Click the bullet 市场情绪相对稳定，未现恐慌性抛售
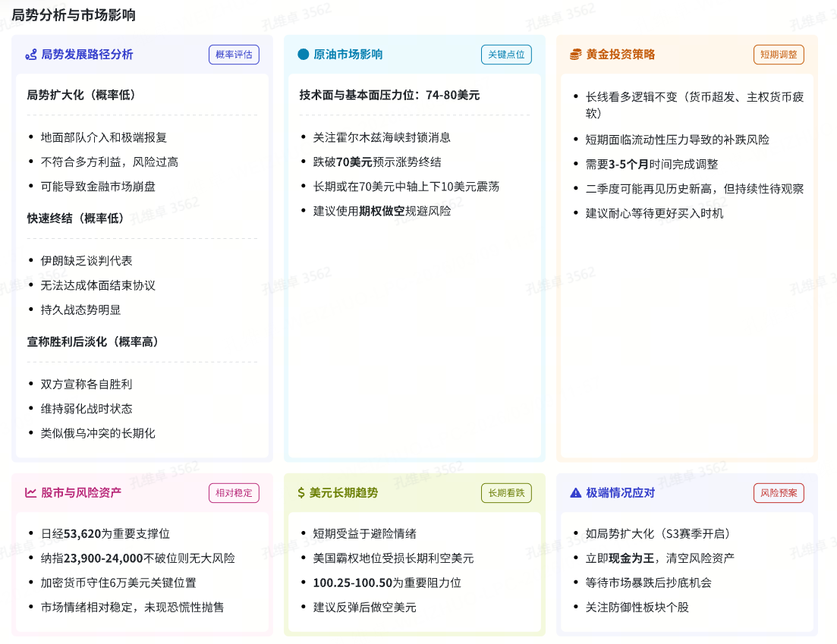Viewport: 837px width, 644px height. pos(132,607)
